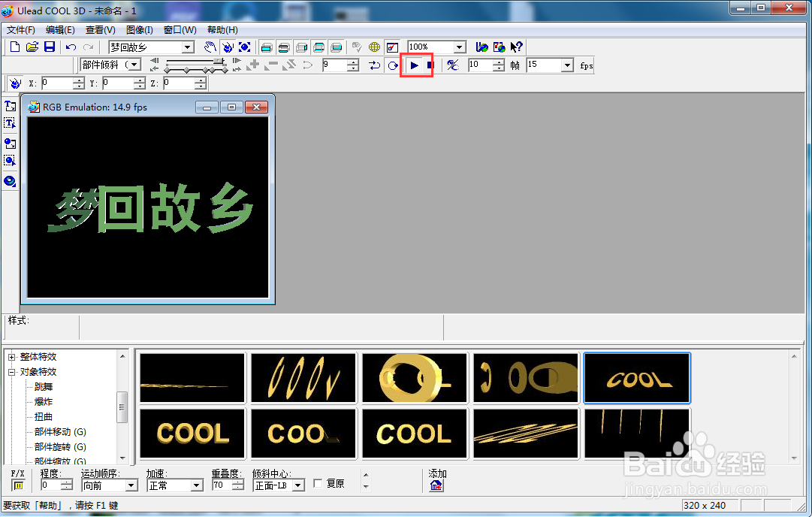Toggle ping-pong mode in animation toolbar
Viewport: 812px width, 517px height.
[374, 65]
